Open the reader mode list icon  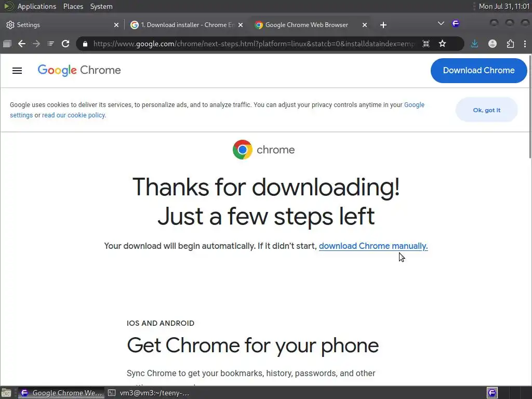50,44
